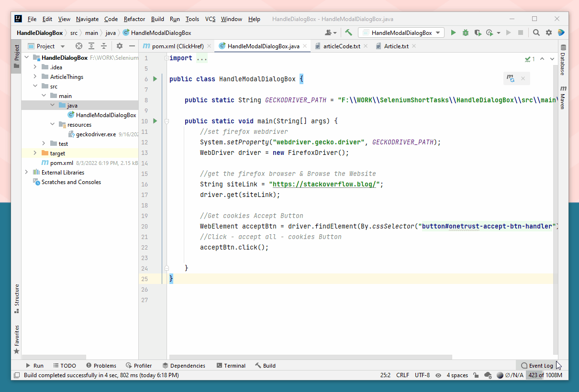
Task: Open the Event Log
Action: [537, 366]
